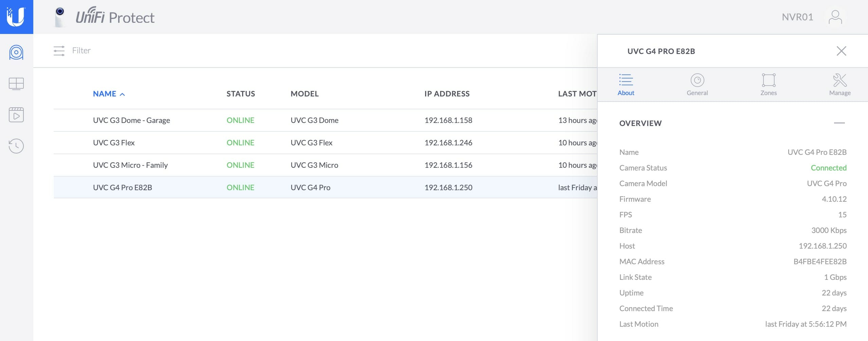Click the Uptime value 22 days
The image size is (868, 341).
(834, 293)
